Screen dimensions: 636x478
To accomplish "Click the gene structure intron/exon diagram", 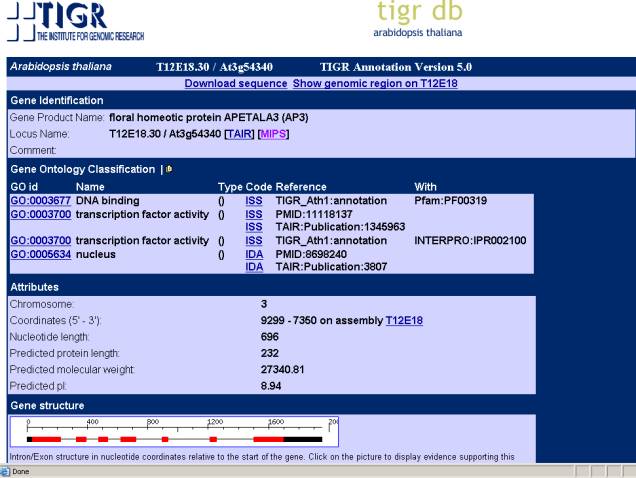I will point(174,432).
